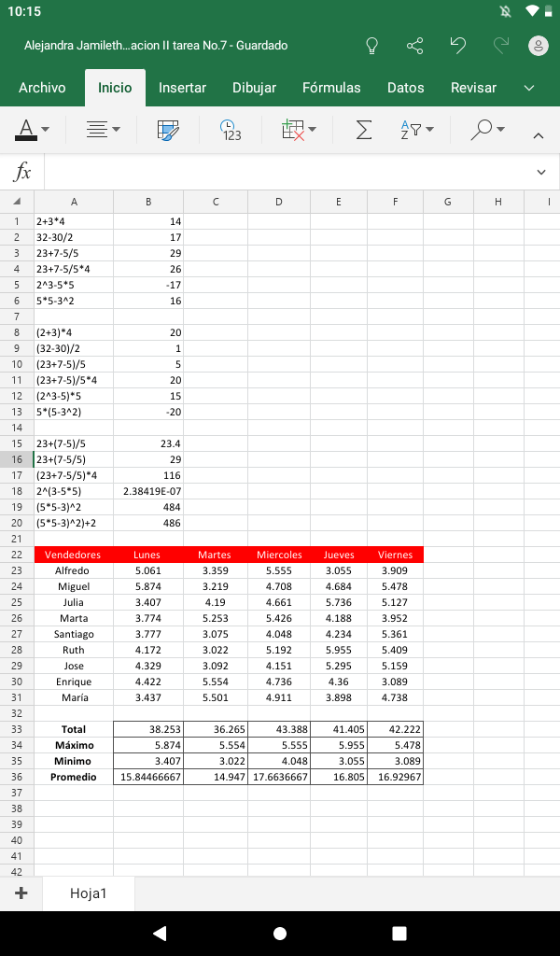The image size is (560, 956).
Task: Open the share icon
Action: (415, 46)
